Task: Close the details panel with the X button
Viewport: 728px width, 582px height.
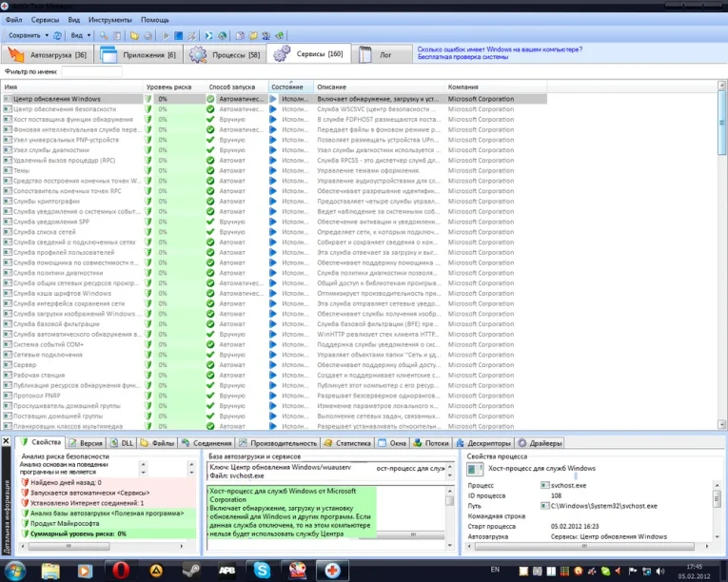Action: (x=8, y=442)
